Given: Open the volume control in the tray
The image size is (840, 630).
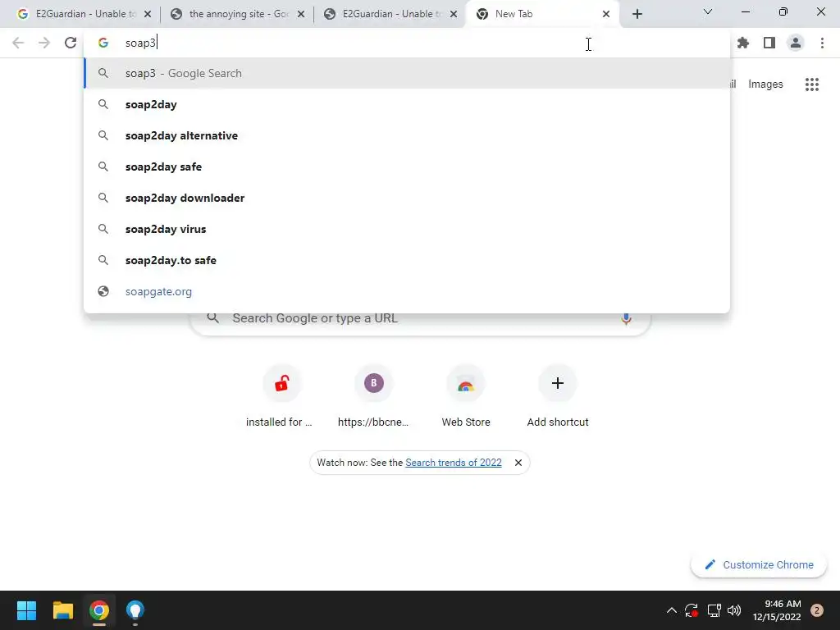Looking at the screenshot, I should coord(734,610).
